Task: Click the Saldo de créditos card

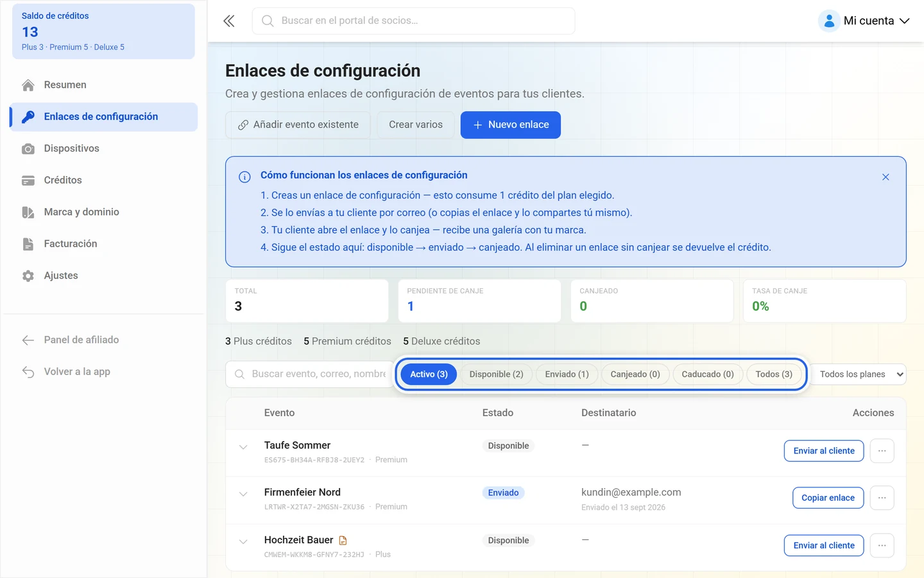Action: tap(103, 31)
